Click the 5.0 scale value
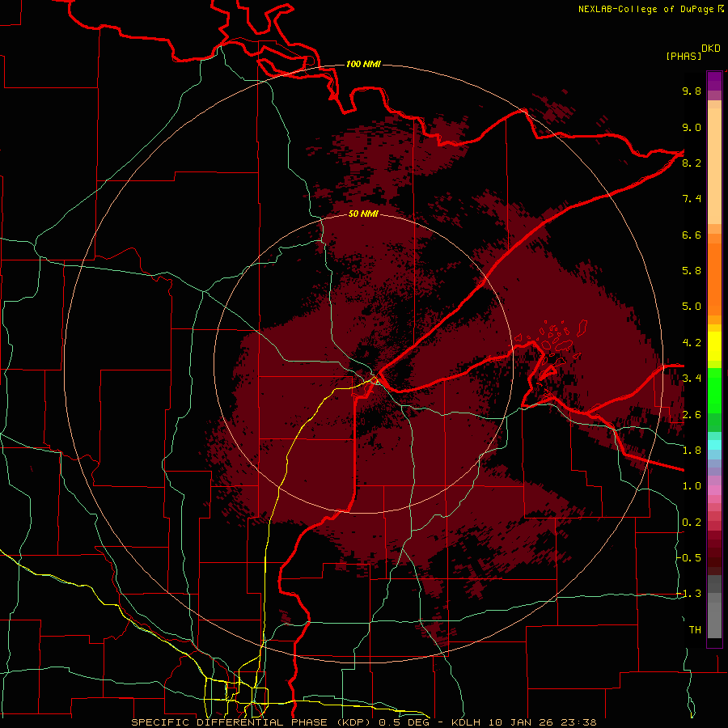 [692, 307]
